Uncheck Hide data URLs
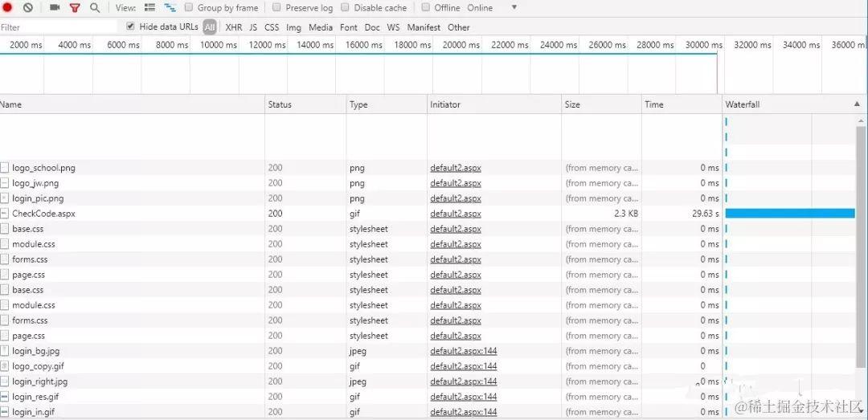Image resolution: width=868 pixels, height=420 pixels. (131, 27)
